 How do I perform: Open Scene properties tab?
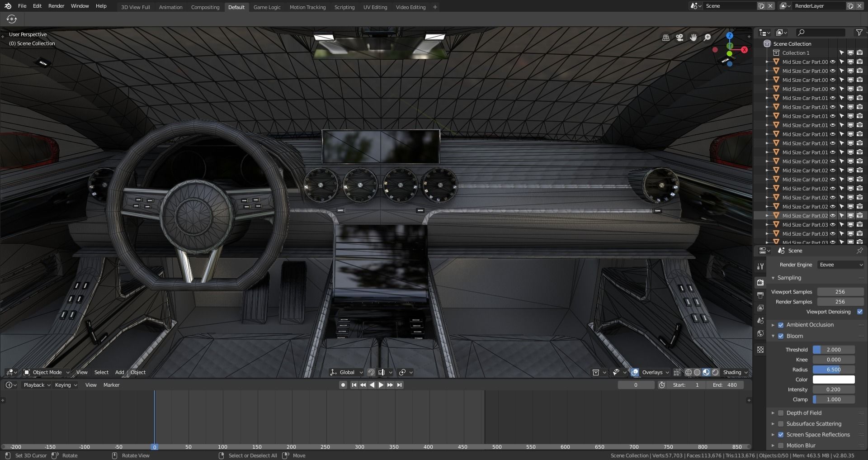[760, 320]
